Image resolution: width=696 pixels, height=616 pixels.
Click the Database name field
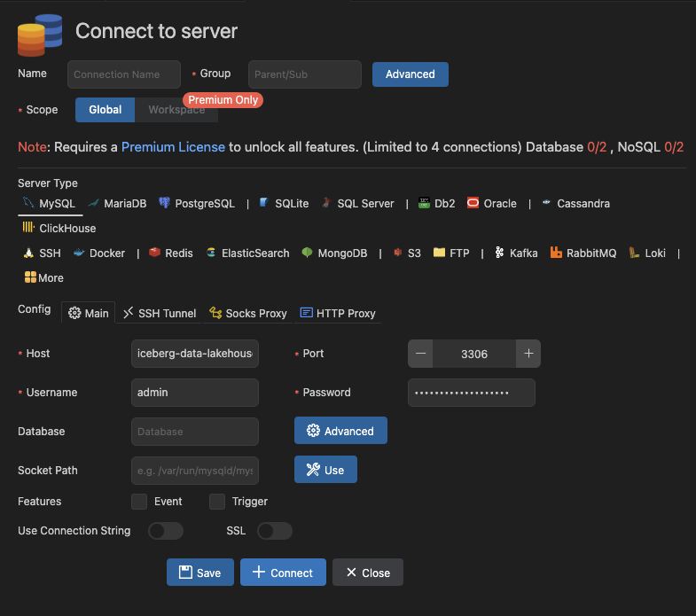click(x=195, y=432)
